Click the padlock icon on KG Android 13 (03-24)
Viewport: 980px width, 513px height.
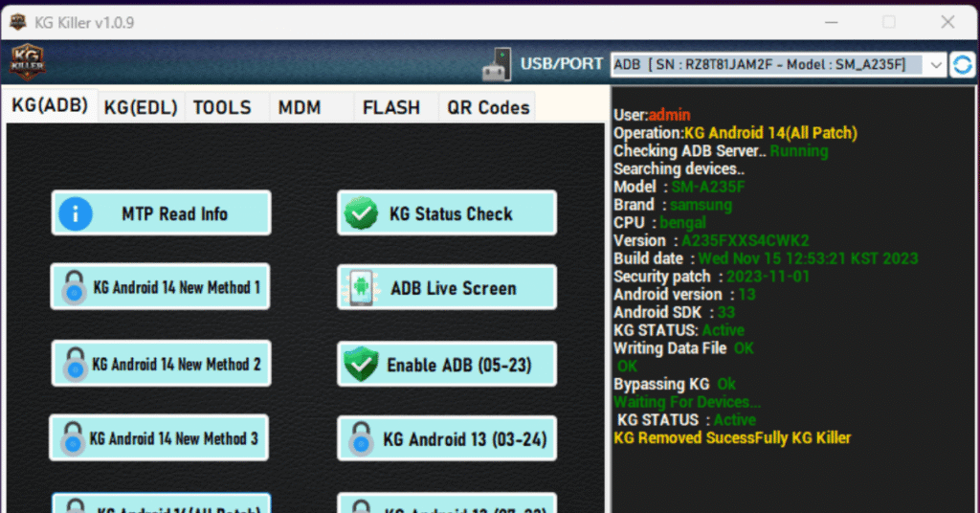coord(361,438)
